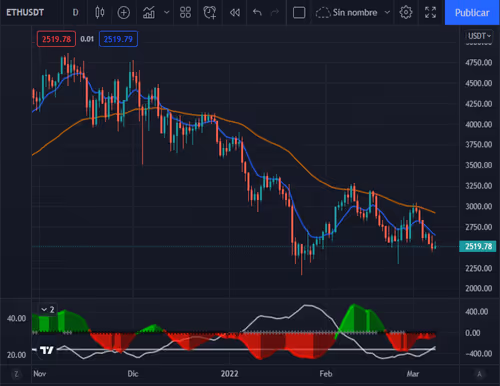Viewport: 500px width, 386px height.
Task: Click the 0.01 spread value
Action: 87,39
